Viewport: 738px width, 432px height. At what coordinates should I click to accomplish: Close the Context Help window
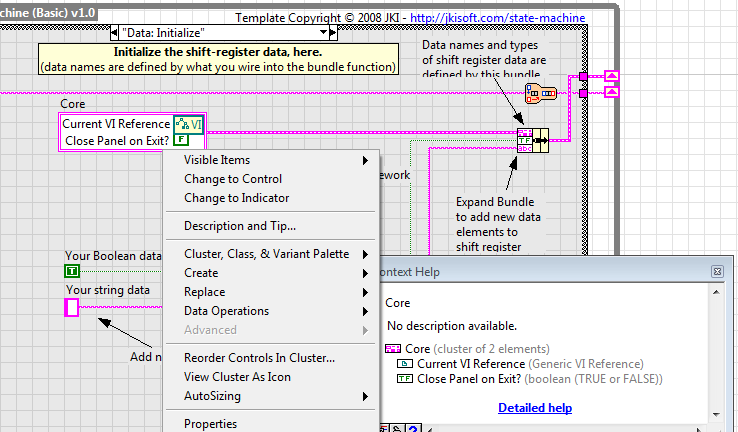coord(717,272)
